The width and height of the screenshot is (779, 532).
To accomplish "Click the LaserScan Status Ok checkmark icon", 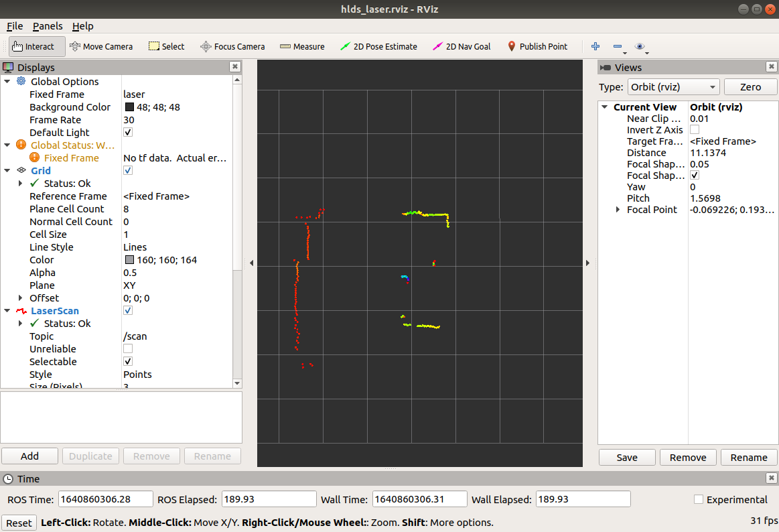I will 34,323.
